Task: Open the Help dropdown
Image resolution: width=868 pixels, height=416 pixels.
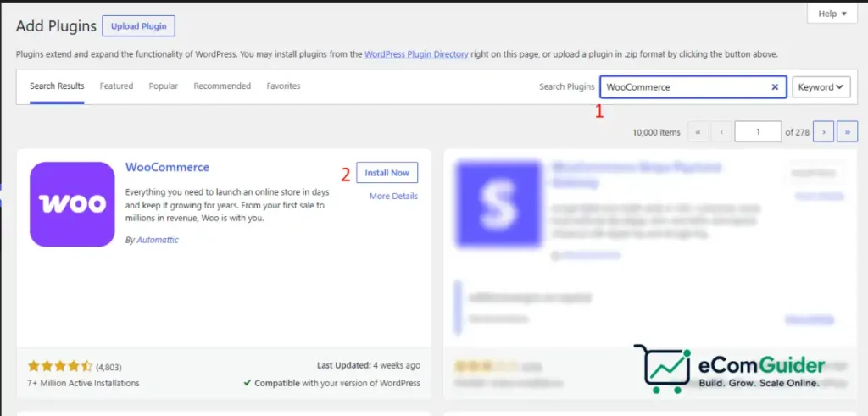Action: 832,14
